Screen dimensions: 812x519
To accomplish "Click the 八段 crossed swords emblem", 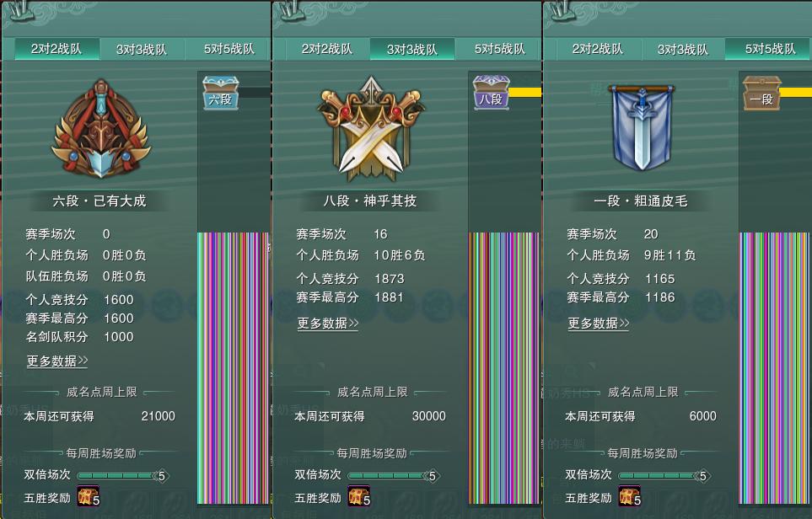I will pos(371,128).
